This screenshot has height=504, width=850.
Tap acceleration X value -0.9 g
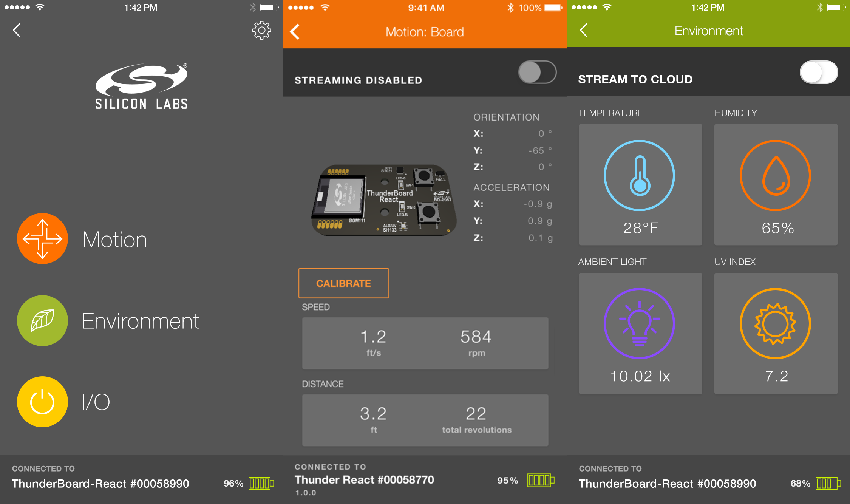[x=538, y=204]
